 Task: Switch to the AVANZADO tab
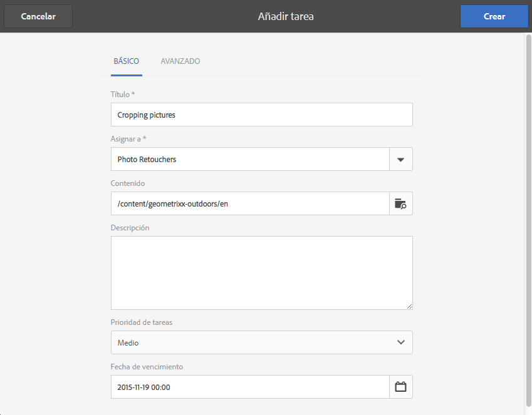(180, 61)
